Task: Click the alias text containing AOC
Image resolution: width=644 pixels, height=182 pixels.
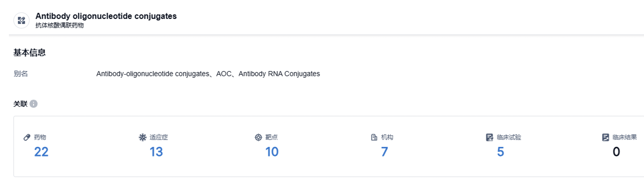Action: (x=208, y=74)
